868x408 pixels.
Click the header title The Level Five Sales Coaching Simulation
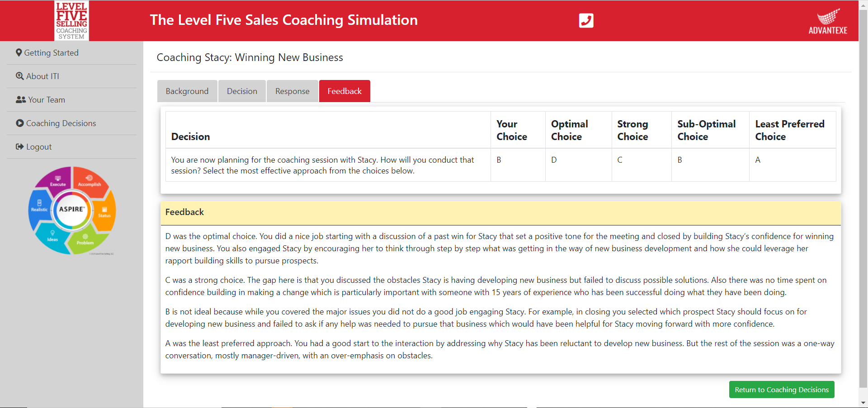(x=283, y=20)
